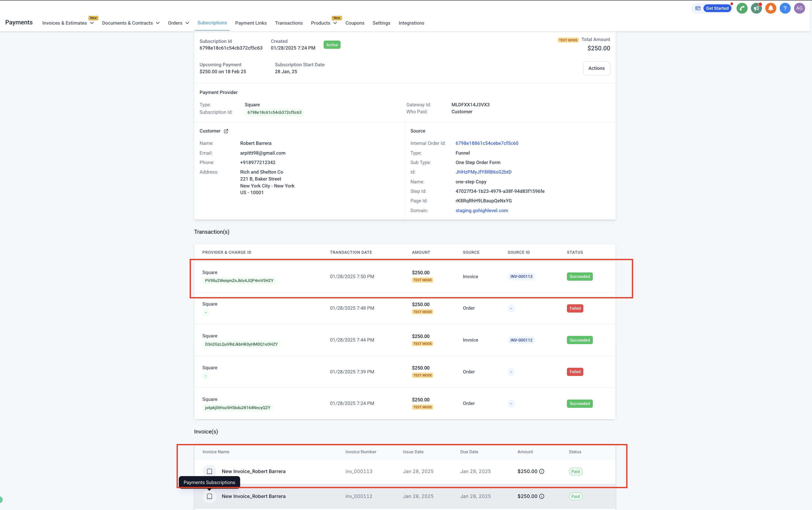Open the orange notifications bell

click(770, 8)
